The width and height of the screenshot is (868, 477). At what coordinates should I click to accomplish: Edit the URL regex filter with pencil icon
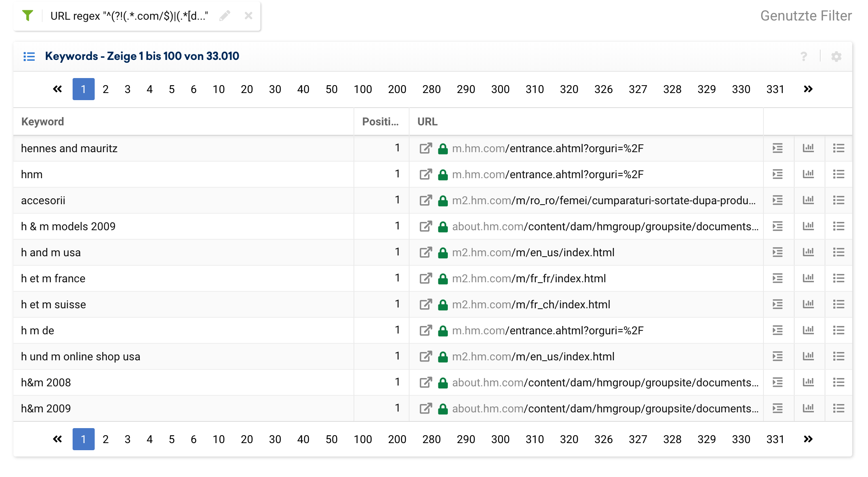coord(225,16)
